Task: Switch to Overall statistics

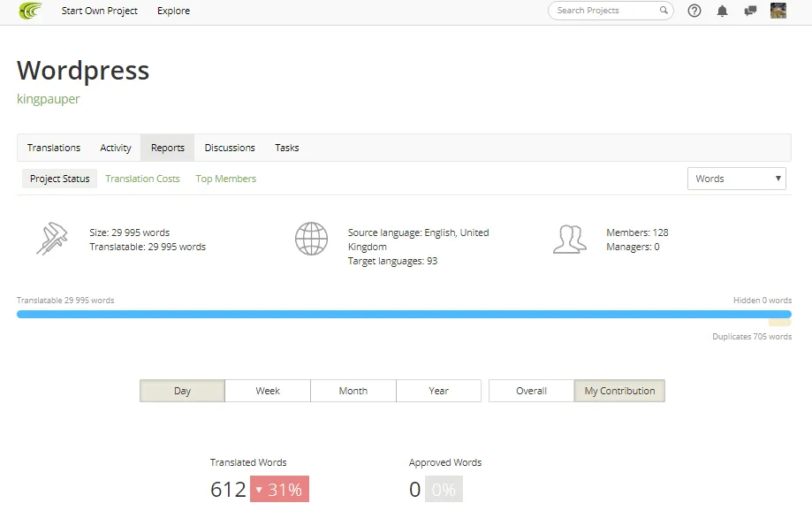Action: coord(531,391)
